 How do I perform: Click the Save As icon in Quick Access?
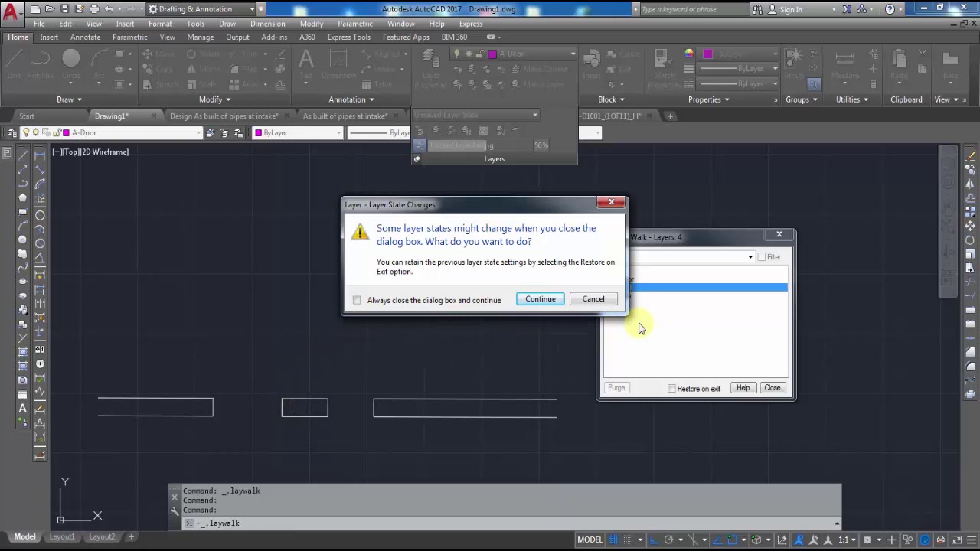tap(79, 9)
